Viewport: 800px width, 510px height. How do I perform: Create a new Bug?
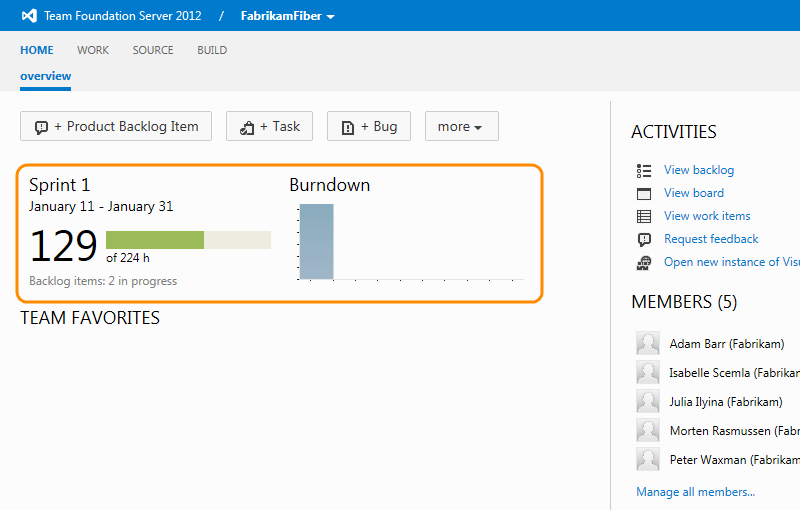coord(369,126)
